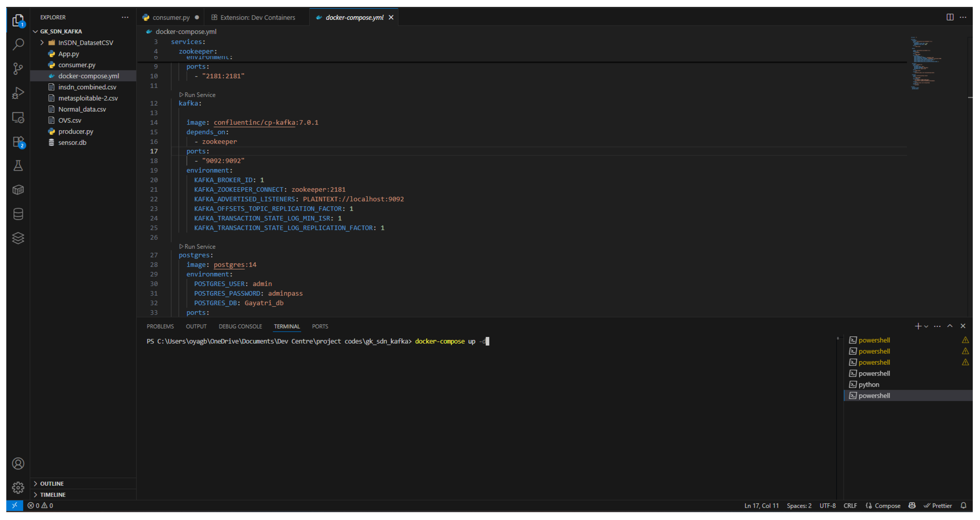Open Containers view in activity bar

click(18, 190)
